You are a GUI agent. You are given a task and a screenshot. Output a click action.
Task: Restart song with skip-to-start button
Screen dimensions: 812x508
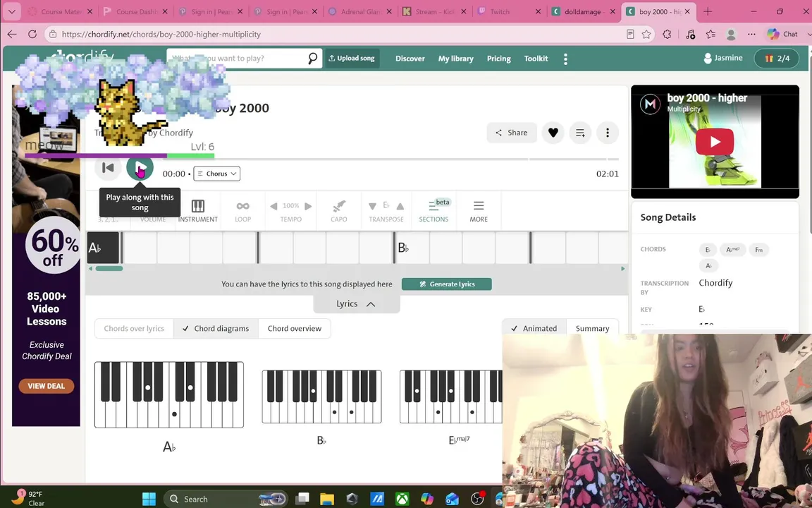coord(108,167)
